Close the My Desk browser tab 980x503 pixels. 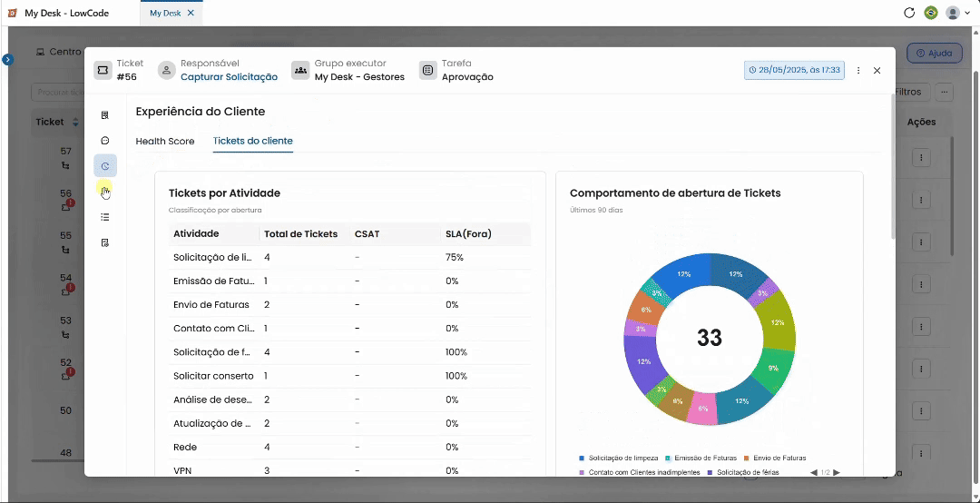click(x=191, y=13)
